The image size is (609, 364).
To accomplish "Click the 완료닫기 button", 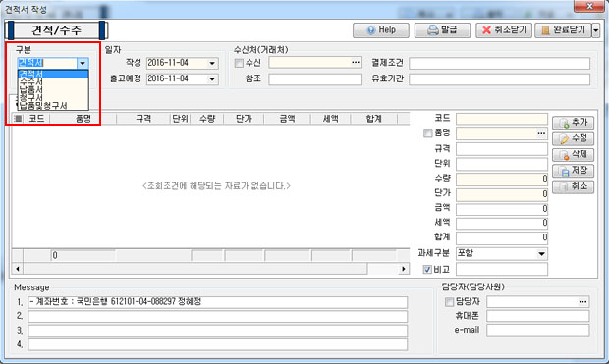I will click(x=563, y=30).
